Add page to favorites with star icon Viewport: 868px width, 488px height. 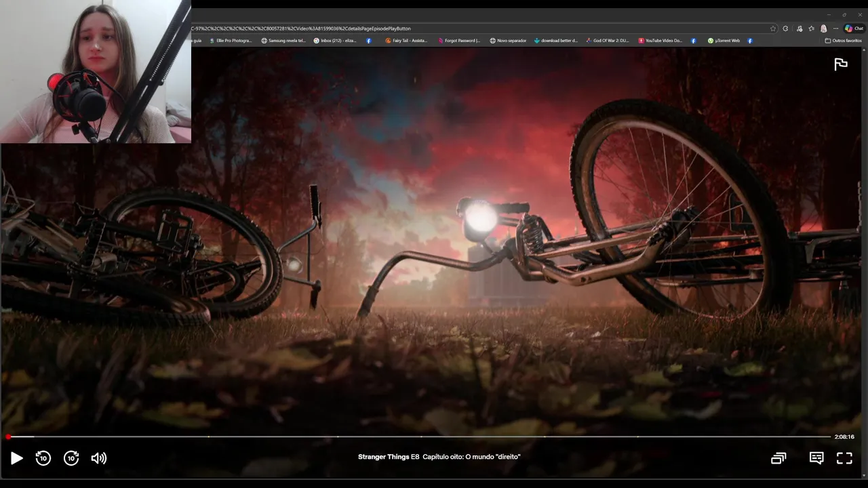[x=773, y=28]
